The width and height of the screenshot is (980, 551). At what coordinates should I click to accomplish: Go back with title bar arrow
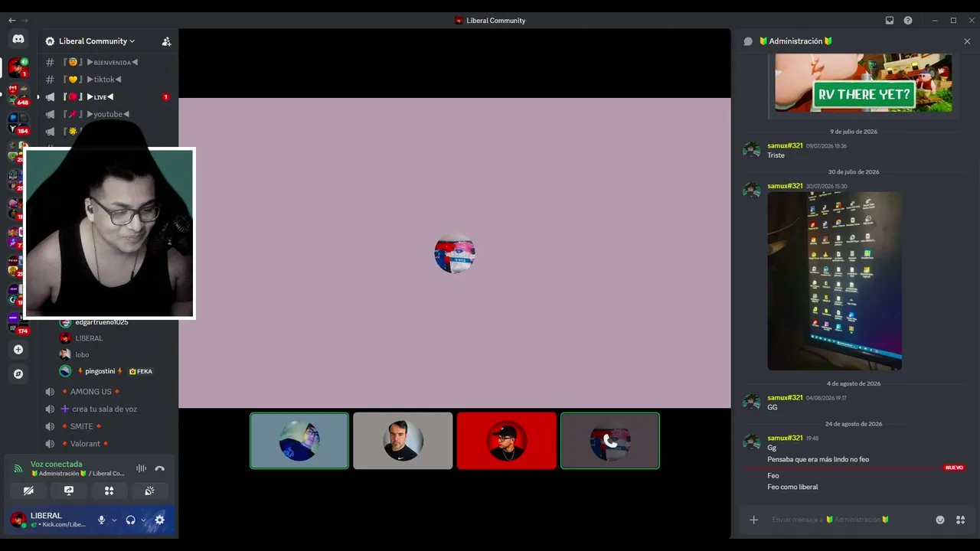(11, 21)
